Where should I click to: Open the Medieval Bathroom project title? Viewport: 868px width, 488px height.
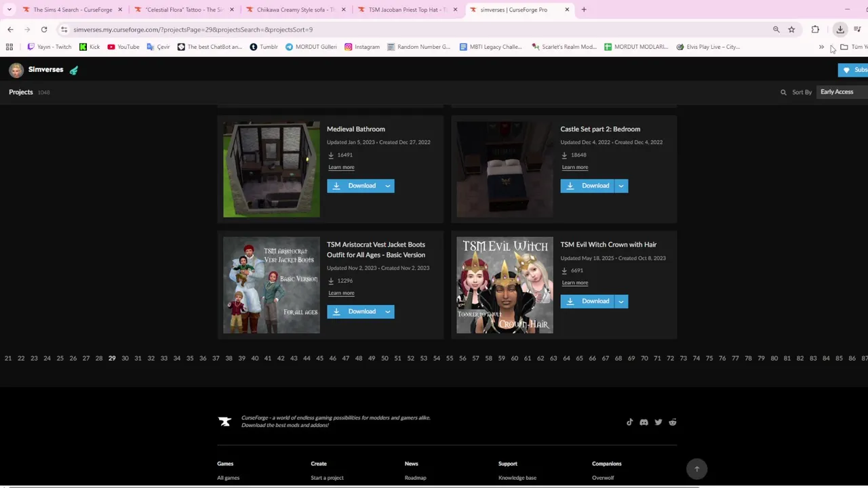click(356, 129)
